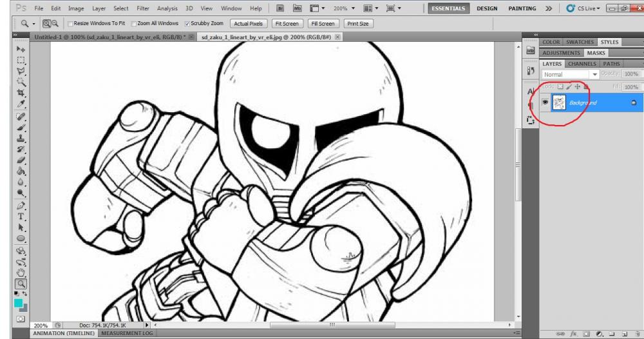Toggle lock all icon in Layers
The height and width of the screenshot is (339, 644).
click(586, 87)
